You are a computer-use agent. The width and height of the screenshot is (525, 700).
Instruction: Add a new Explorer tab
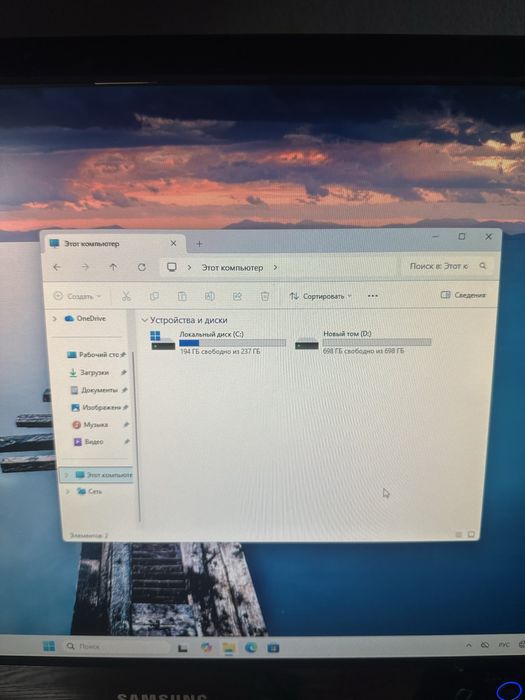(200, 243)
